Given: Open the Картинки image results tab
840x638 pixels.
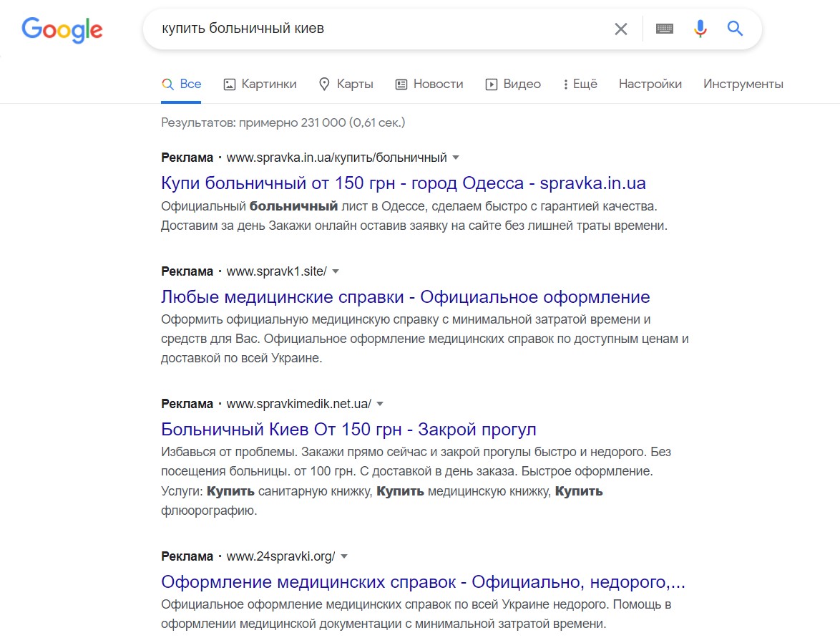Looking at the screenshot, I should coord(260,84).
